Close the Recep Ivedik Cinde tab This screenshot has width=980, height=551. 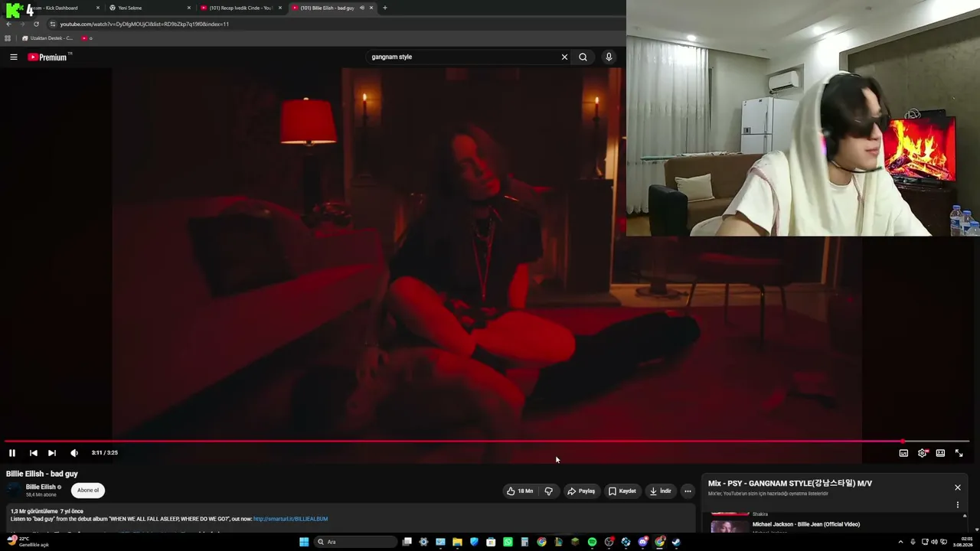pyautogui.click(x=280, y=8)
